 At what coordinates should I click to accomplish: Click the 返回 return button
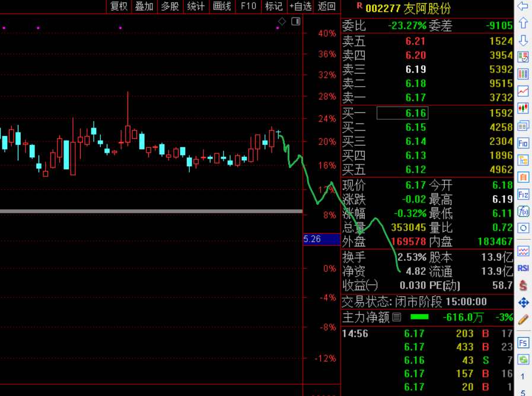coord(327,6)
